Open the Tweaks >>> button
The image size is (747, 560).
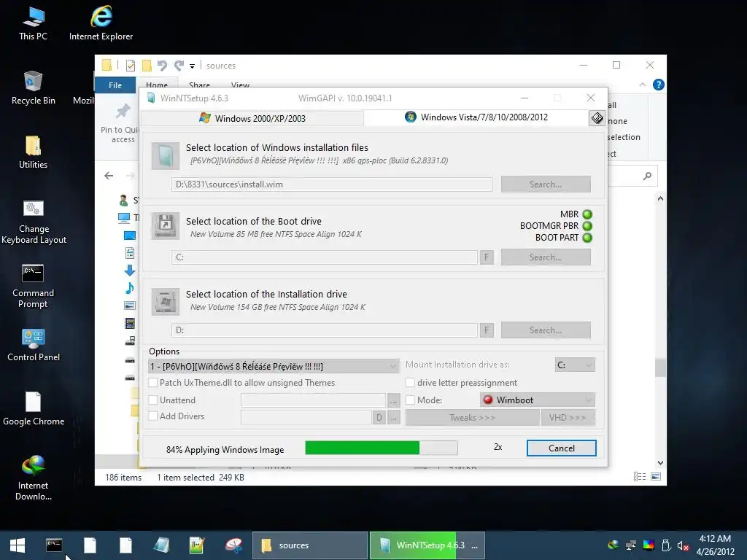(473, 418)
